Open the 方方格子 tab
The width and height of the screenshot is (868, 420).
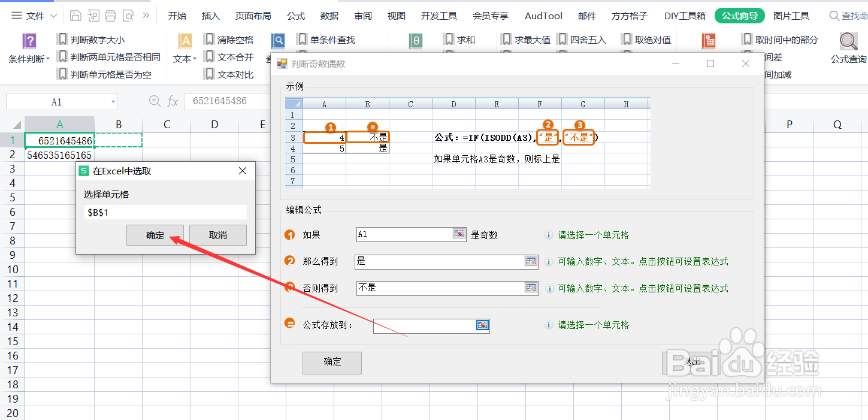pos(631,16)
